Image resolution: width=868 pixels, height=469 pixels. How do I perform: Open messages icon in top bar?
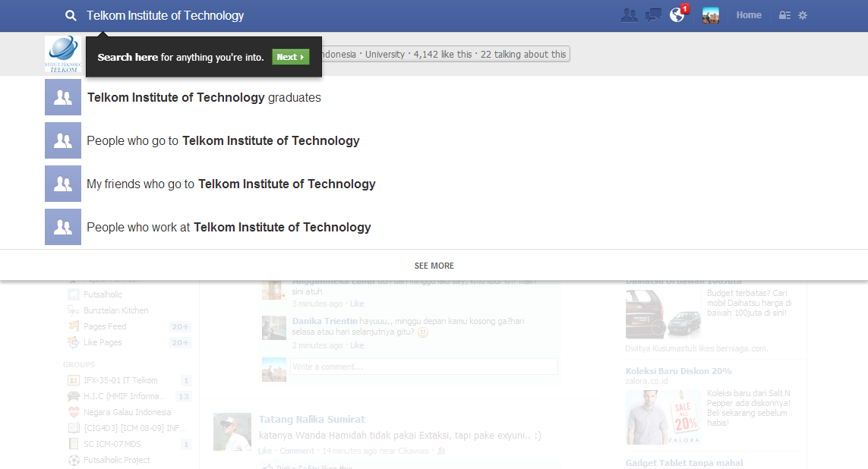[653, 15]
